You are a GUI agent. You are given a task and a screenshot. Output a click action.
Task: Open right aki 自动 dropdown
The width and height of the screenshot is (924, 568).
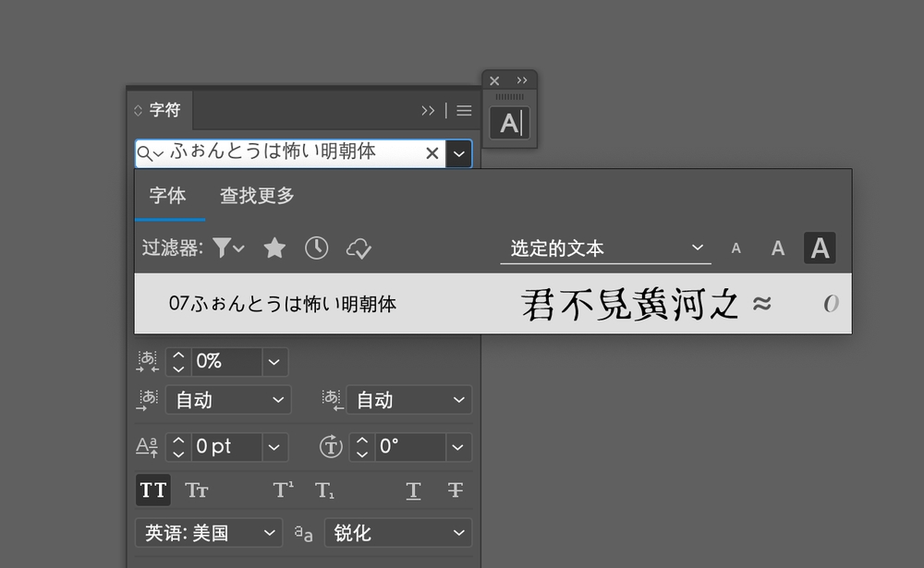pyautogui.click(x=409, y=400)
